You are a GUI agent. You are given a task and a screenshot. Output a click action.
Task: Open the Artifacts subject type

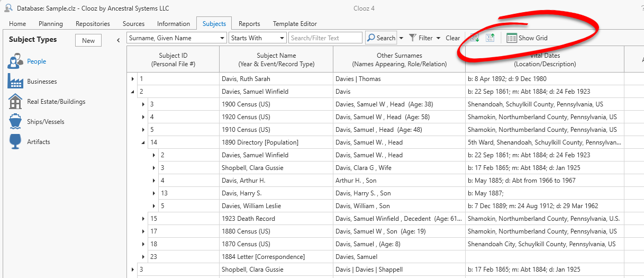pyautogui.click(x=38, y=142)
